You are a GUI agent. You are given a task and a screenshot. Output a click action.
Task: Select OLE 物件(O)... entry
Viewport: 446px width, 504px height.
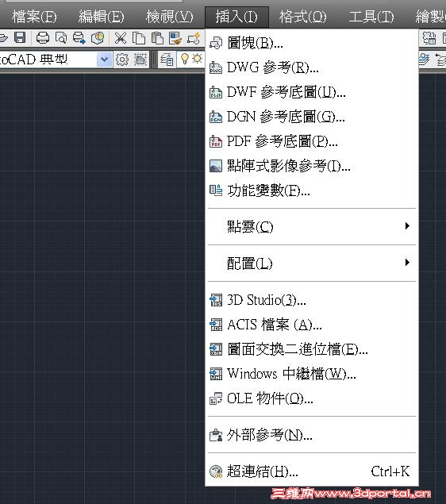click(x=312, y=398)
